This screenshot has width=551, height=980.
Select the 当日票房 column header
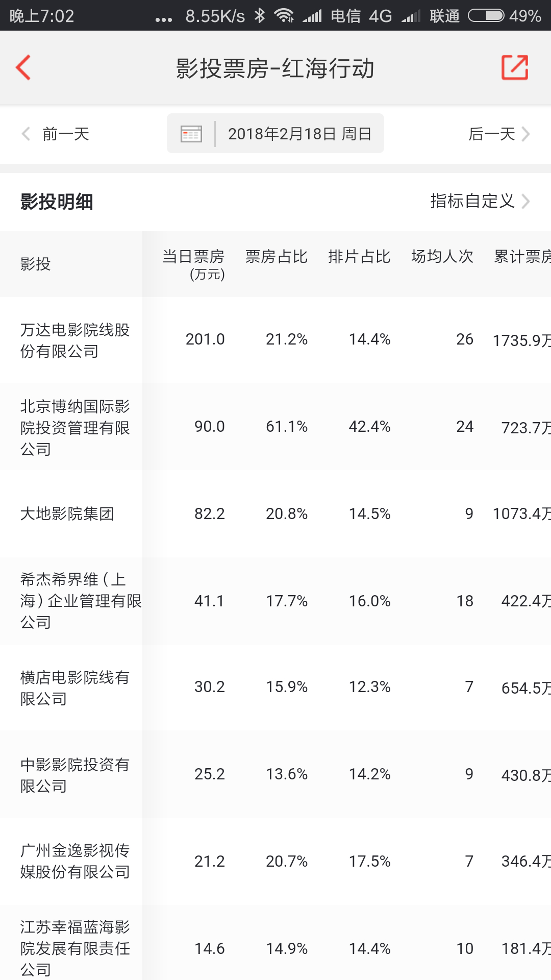[193, 264]
